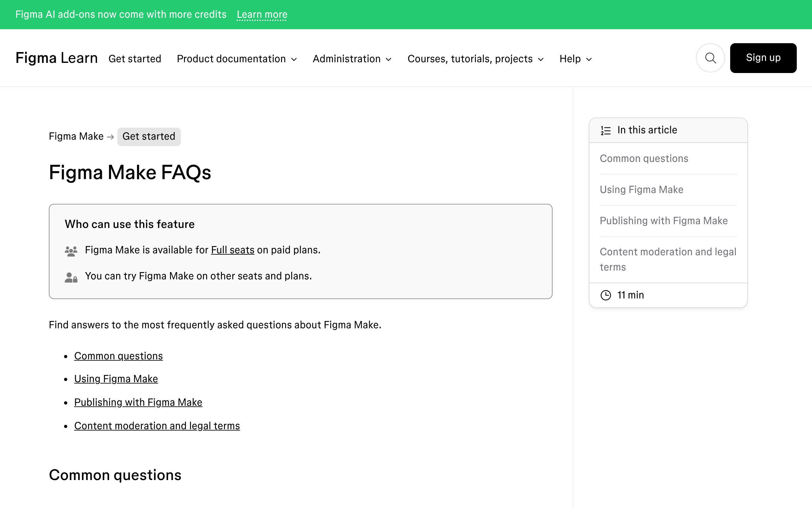812x508 pixels.
Task: Select Content moderation and legal terms in sidebar
Action: tap(668, 259)
